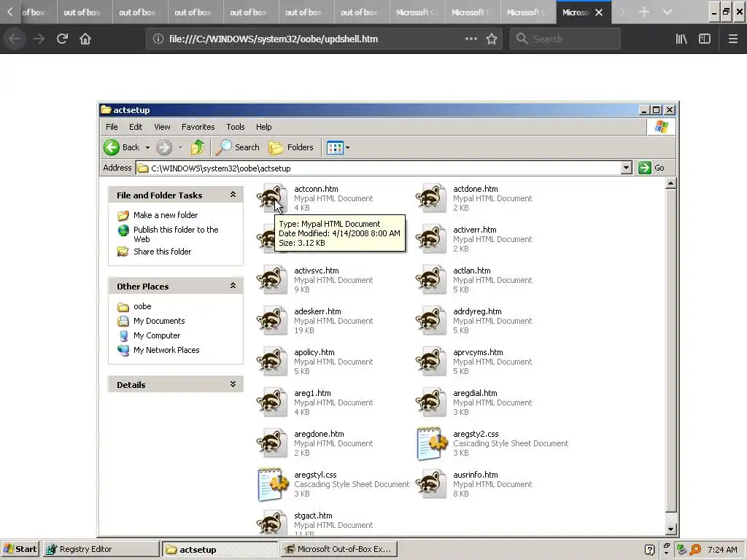Click Share this folder
This screenshot has height=560, width=747.
pyautogui.click(x=162, y=252)
